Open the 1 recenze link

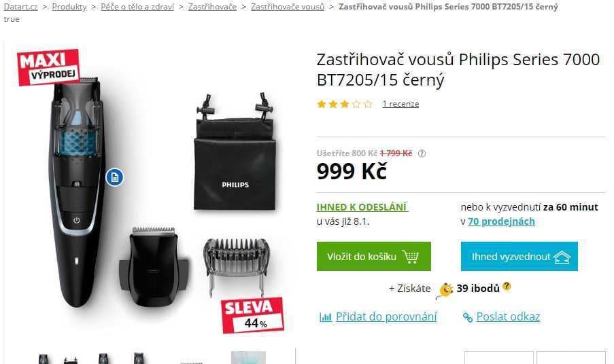pos(400,104)
